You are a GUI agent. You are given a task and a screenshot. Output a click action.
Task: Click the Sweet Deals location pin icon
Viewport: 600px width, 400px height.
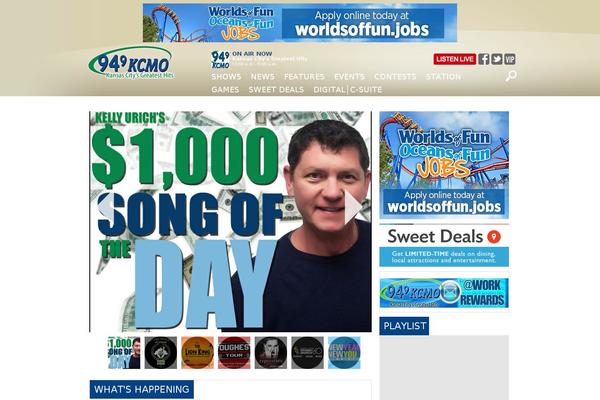pyautogui.click(x=494, y=237)
